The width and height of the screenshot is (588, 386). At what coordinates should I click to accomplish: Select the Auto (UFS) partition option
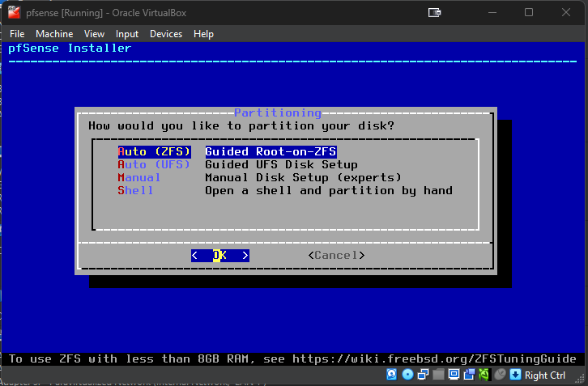click(154, 164)
